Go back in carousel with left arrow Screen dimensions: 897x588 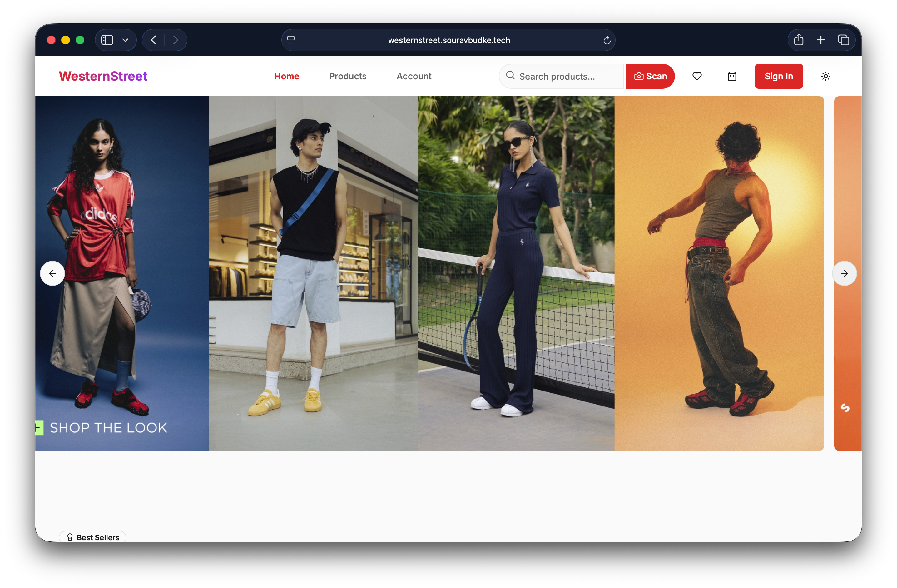(x=52, y=273)
